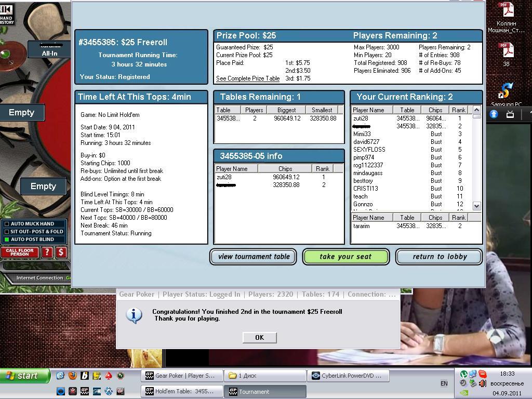The image size is (532, 399).
Task: Click the NVIDIA tray icon
Action: coord(464,393)
